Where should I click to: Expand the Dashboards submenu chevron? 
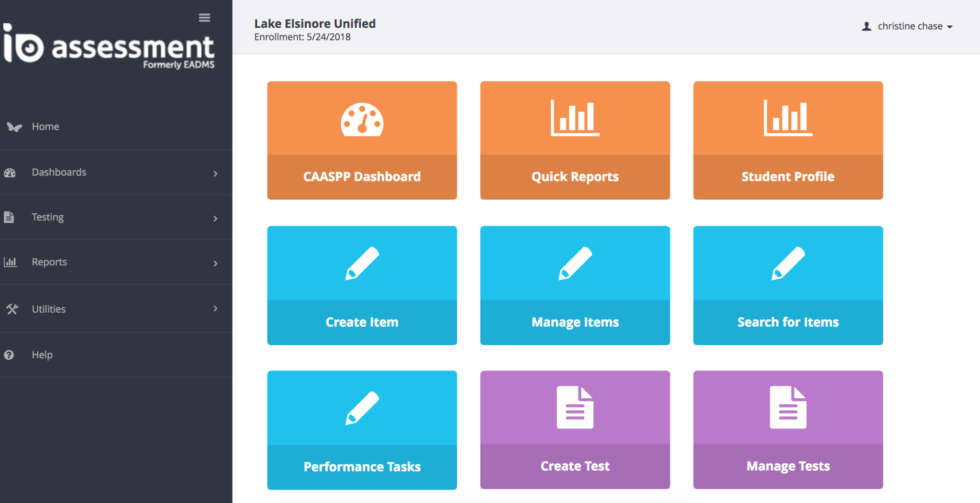click(215, 174)
